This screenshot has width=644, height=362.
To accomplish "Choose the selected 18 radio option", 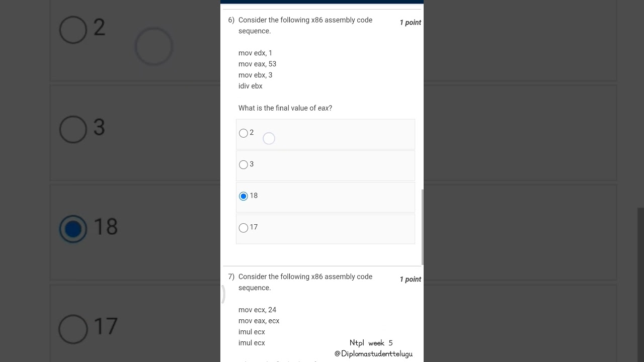I will click(244, 196).
